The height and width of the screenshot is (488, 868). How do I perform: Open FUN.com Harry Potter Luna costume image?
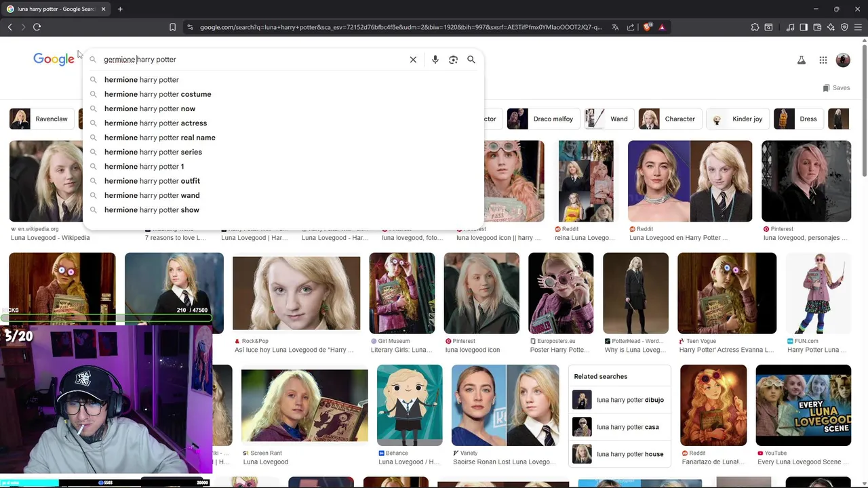tap(818, 293)
